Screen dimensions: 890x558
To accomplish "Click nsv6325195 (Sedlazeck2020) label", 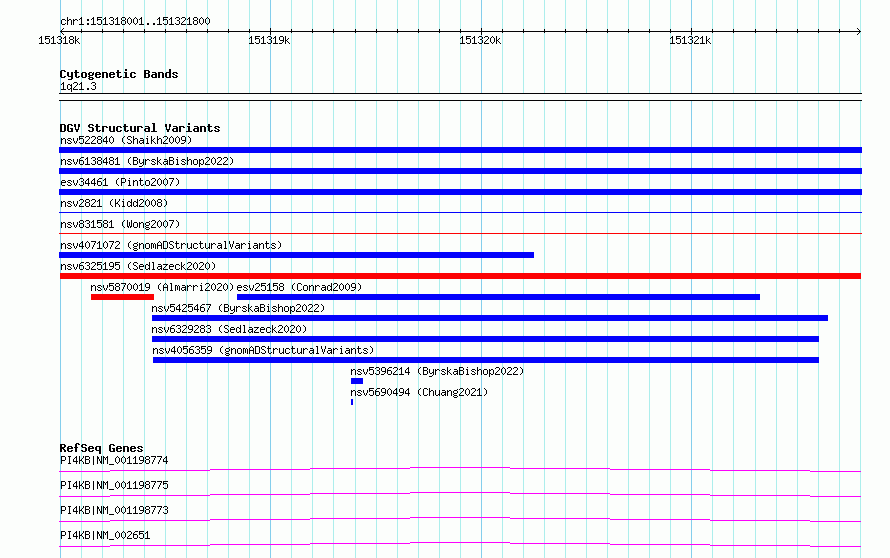I will coord(138,266).
